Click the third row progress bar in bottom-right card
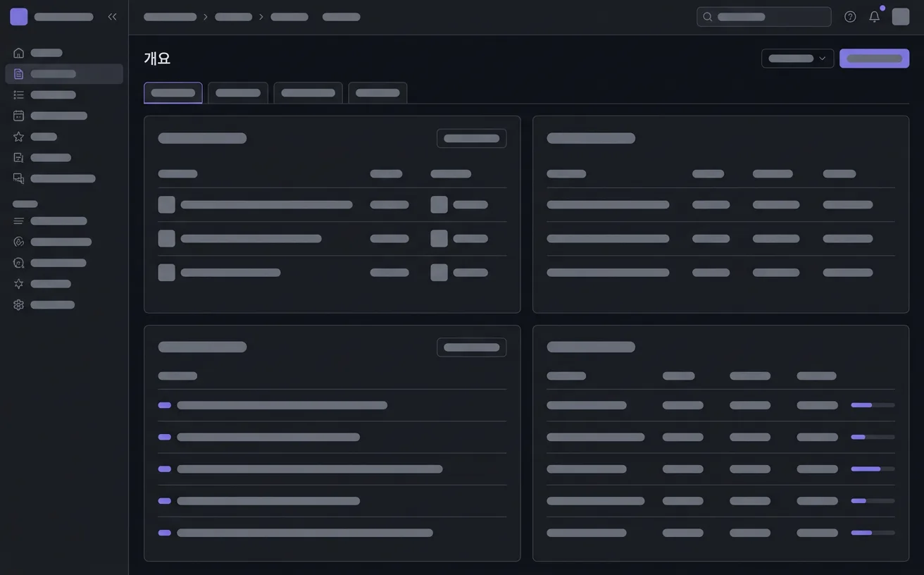The width and height of the screenshot is (924, 575). [873, 469]
